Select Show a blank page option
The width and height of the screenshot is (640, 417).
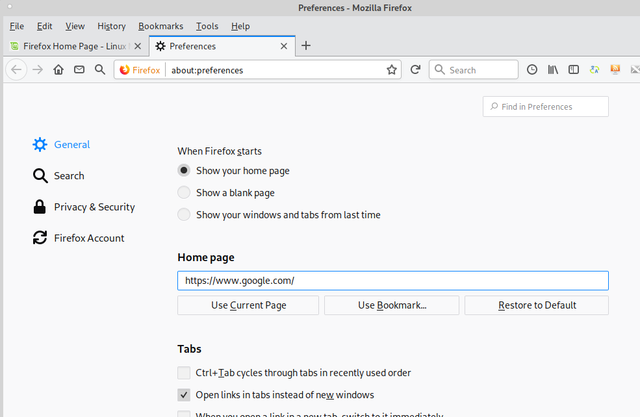(x=226, y=193)
